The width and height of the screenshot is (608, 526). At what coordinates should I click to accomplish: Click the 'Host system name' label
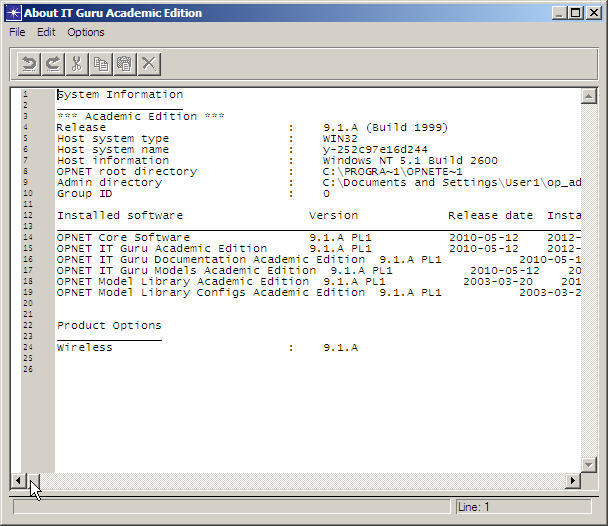[x=113, y=149]
